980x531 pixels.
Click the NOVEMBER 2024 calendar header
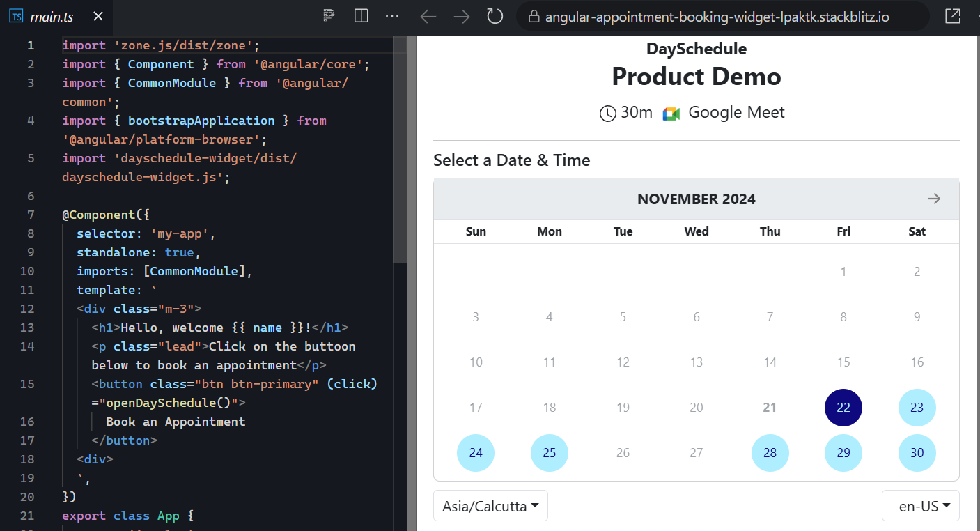point(697,199)
